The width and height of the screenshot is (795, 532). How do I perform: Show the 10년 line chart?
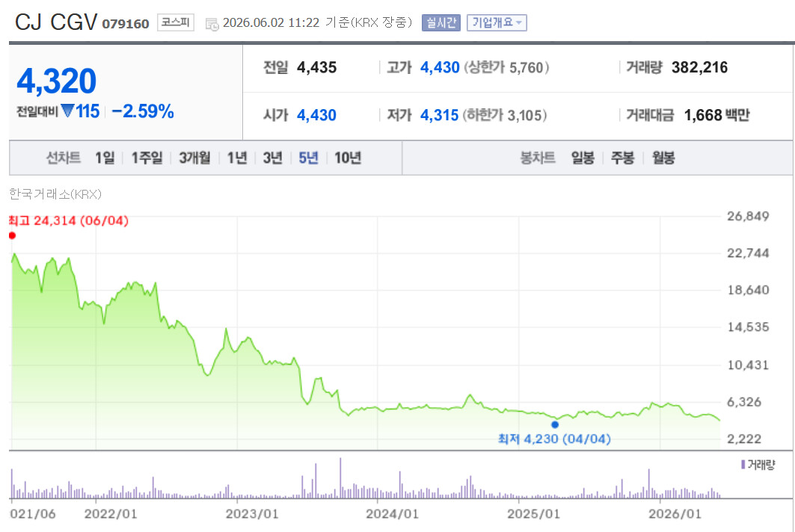coord(348,158)
